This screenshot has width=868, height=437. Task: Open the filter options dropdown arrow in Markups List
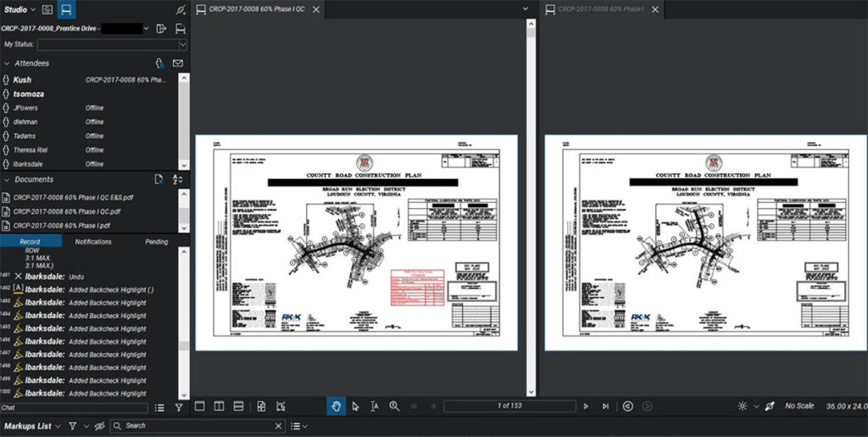click(86, 426)
